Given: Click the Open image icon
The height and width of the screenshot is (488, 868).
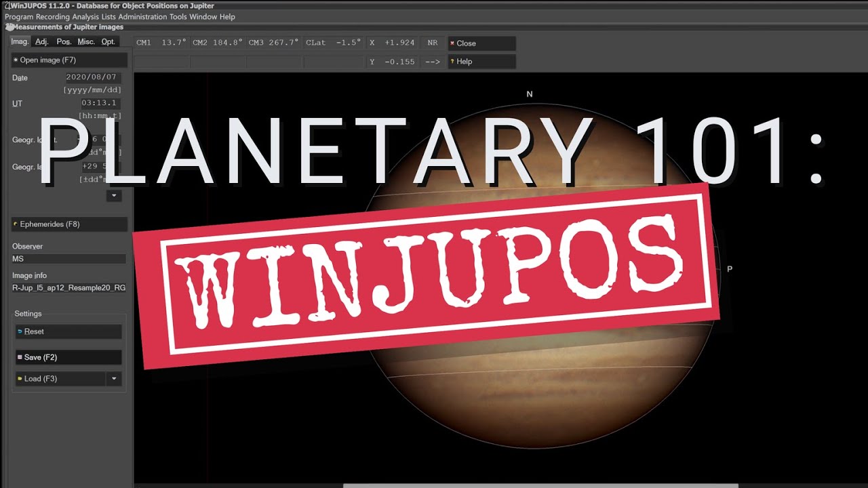Looking at the screenshot, I should pos(16,60).
